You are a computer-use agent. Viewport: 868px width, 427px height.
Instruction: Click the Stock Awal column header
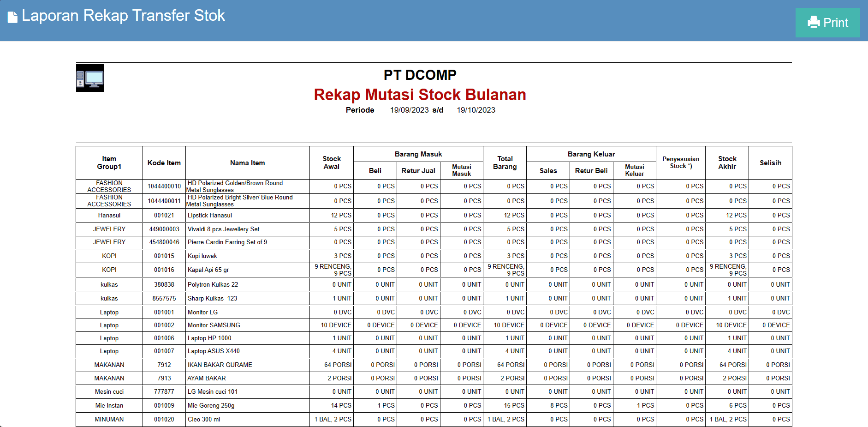(331, 162)
